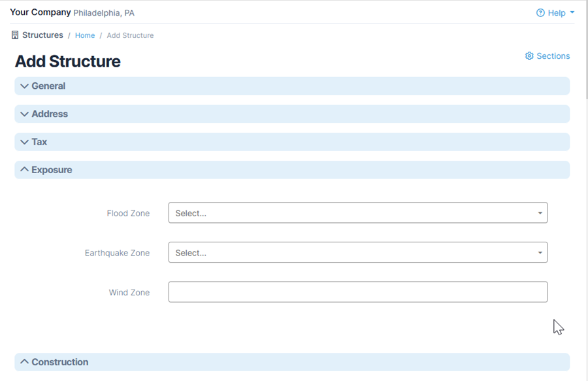Open the Sections link text
This screenshot has height=381, width=588.
[553, 56]
